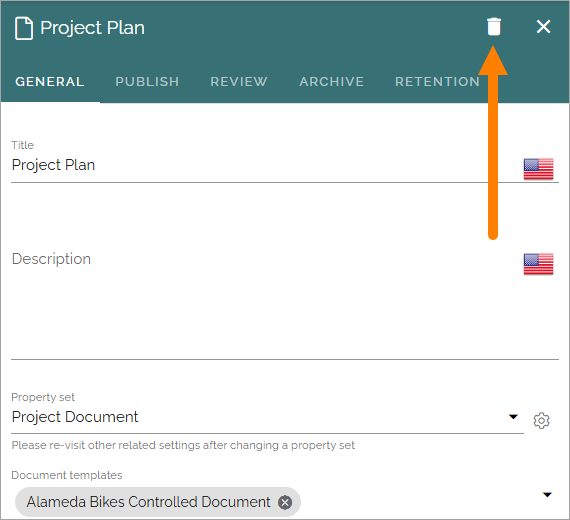The width and height of the screenshot is (570, 520).
Task: Click the document icon beside Project Plan header
Action: pos(24,28)
